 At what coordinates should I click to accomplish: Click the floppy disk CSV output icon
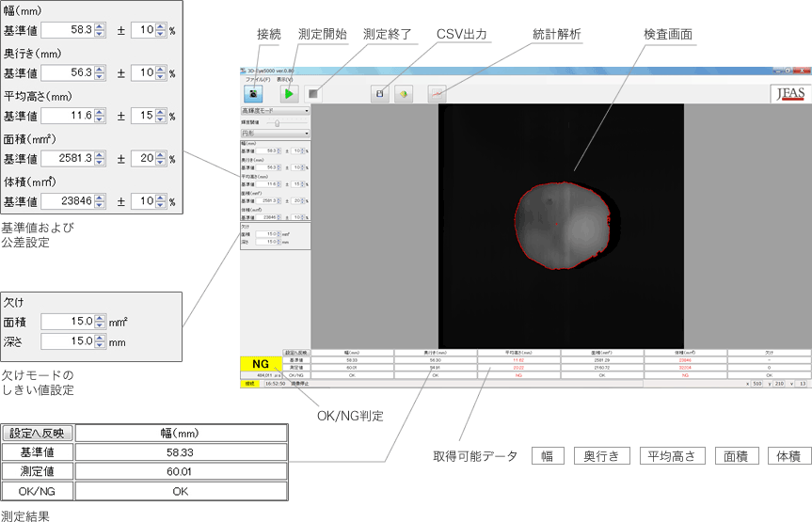click(x=380, y=94)
